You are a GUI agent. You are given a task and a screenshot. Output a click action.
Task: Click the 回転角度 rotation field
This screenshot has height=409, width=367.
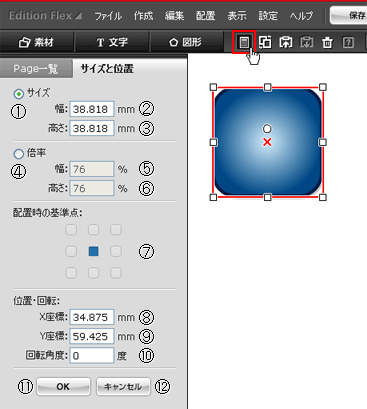pos(92,356)
